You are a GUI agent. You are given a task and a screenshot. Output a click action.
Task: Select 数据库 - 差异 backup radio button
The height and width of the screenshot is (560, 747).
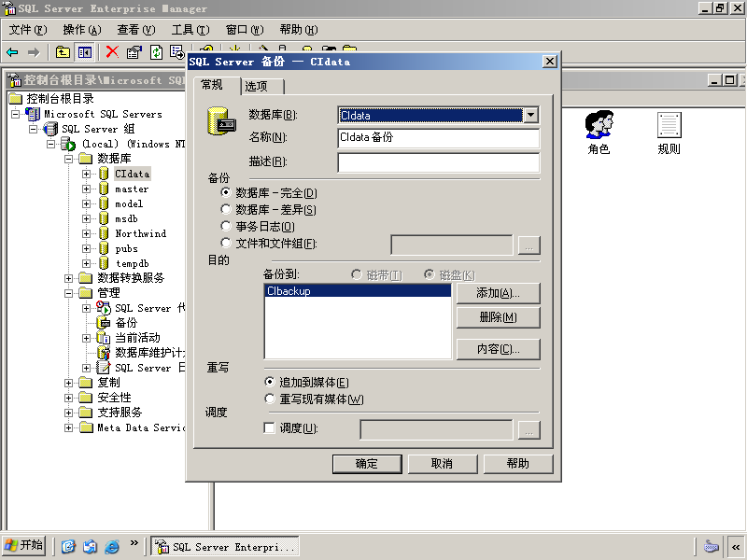[226, 209]
